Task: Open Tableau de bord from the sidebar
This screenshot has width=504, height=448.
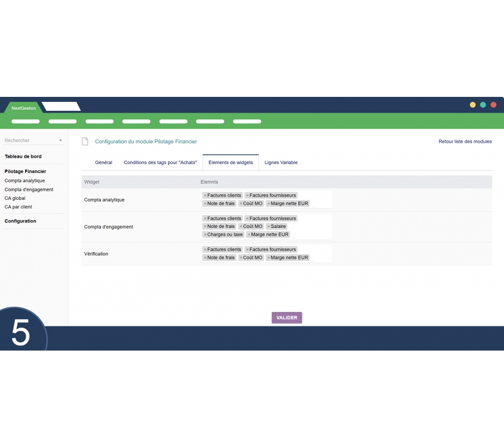Action: 23,157
